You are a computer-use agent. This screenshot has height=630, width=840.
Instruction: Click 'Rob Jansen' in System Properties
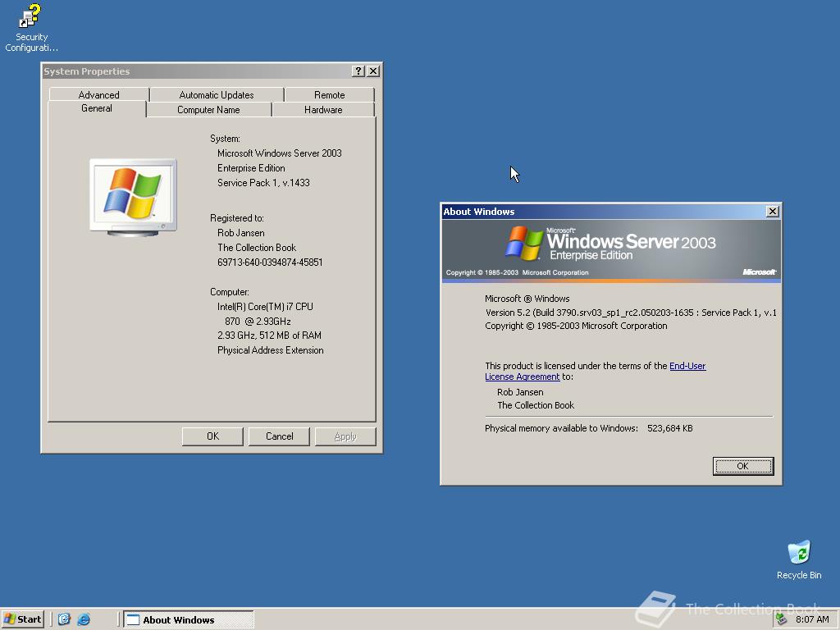tap(240, 233)
